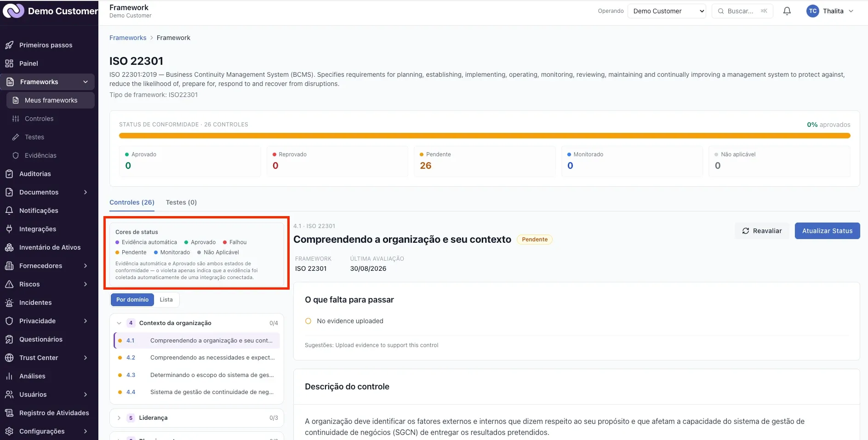This screenshot has width=868, height=440.
Task: Click the Reavaliar button
Action: pyautogui.click(x=762, y=231)
